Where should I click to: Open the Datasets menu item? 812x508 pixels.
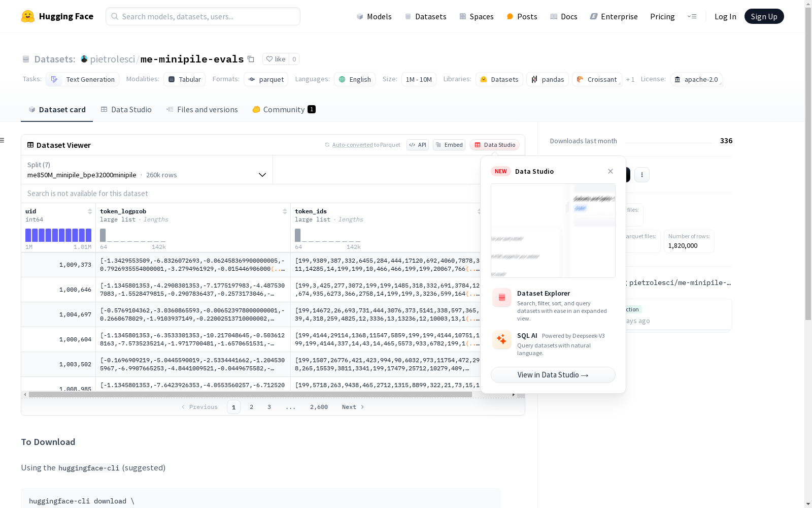(425, 16)
